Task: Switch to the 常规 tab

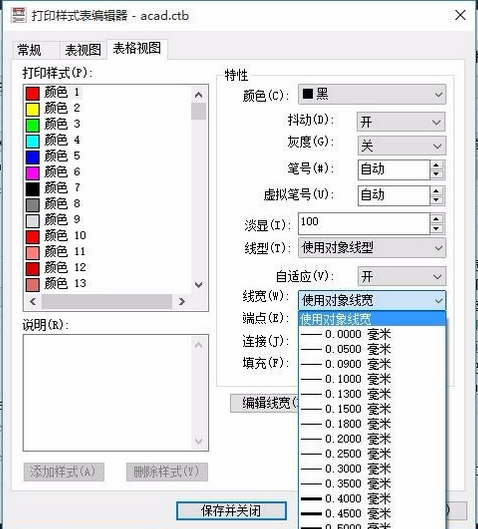Action: 35,51
